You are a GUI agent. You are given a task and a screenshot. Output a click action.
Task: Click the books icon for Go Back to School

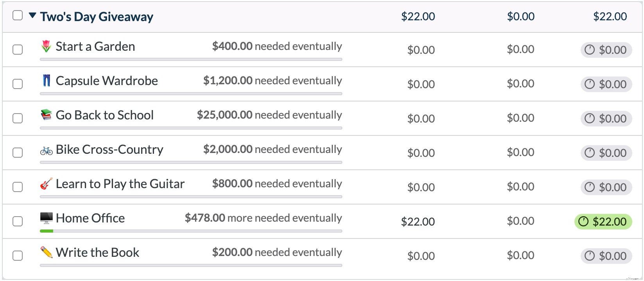(x=46, y=115)
